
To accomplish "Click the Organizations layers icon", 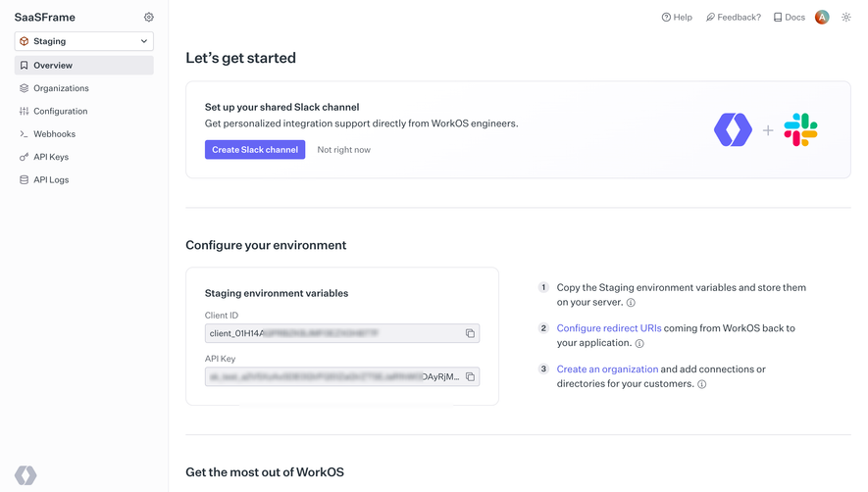I will click(24, 88).
